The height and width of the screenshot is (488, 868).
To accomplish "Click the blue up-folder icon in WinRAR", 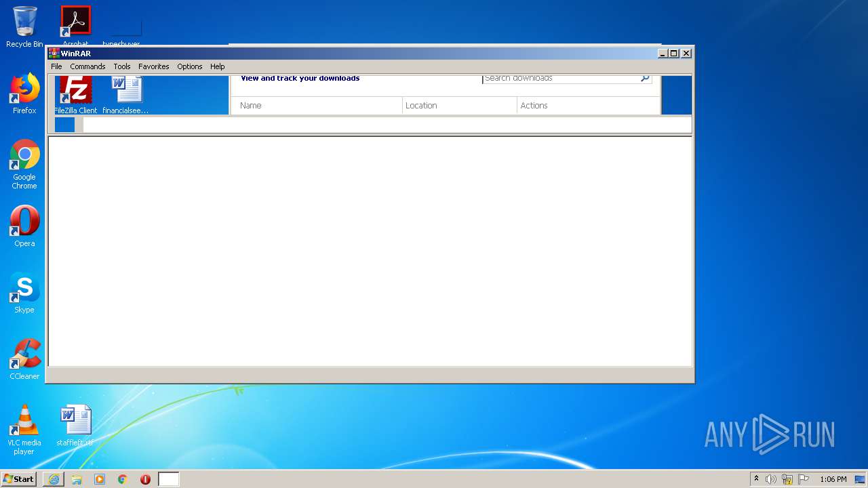I will coord(64,125).
